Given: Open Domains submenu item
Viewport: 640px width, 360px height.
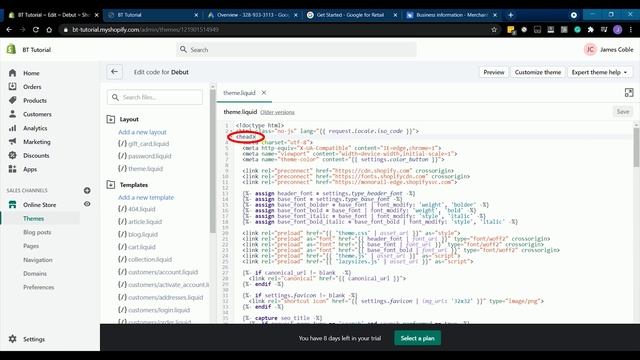Looking at the screenshot, I should [35, 273].
